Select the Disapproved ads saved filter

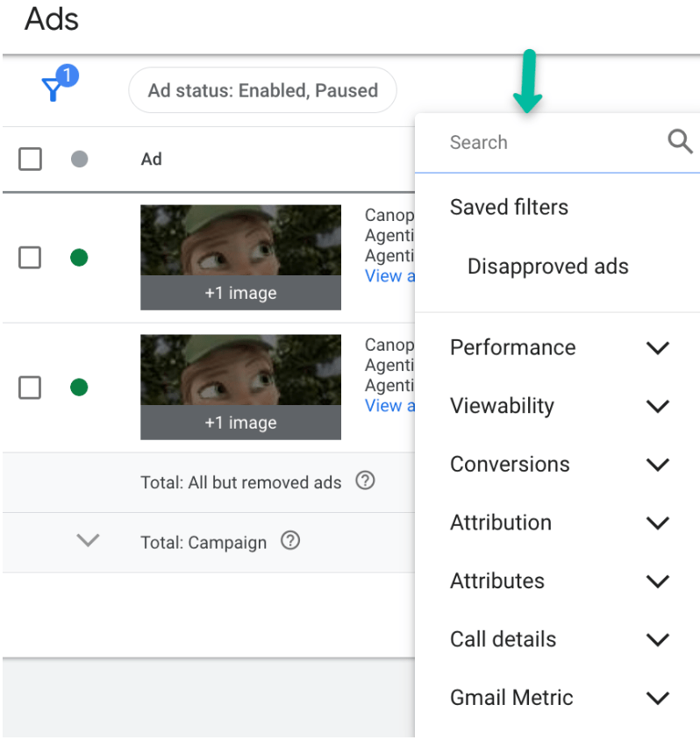click(547, 267)
